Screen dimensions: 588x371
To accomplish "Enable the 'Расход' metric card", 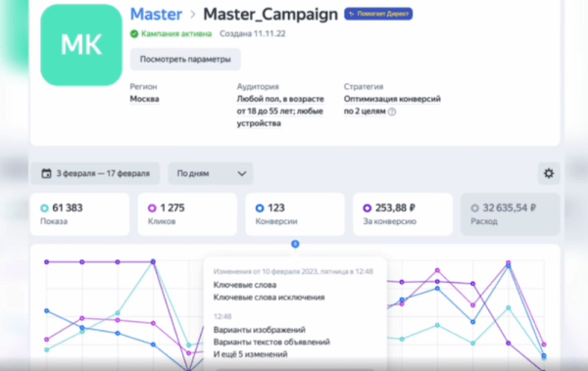I will point(511,214).
